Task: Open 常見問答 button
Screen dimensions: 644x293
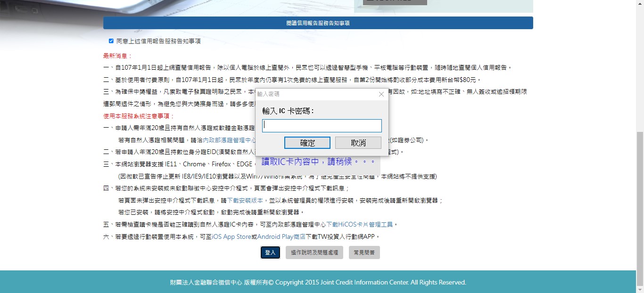Action: coord(364,252)
